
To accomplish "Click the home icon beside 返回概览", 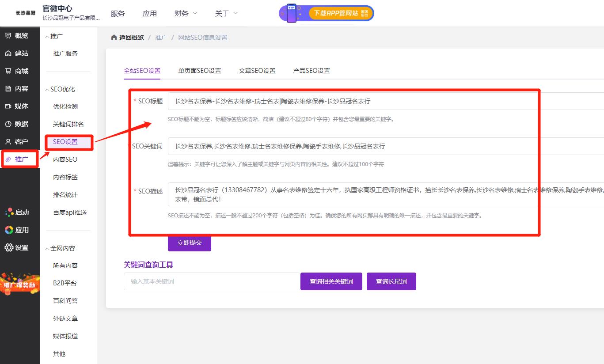I will [114, 37].
